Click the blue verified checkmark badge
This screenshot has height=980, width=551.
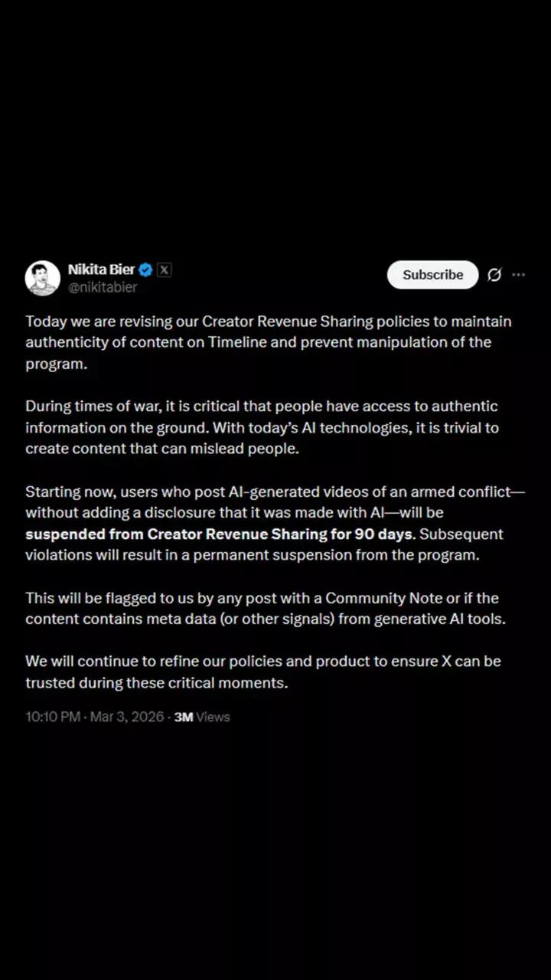[145, 269]
